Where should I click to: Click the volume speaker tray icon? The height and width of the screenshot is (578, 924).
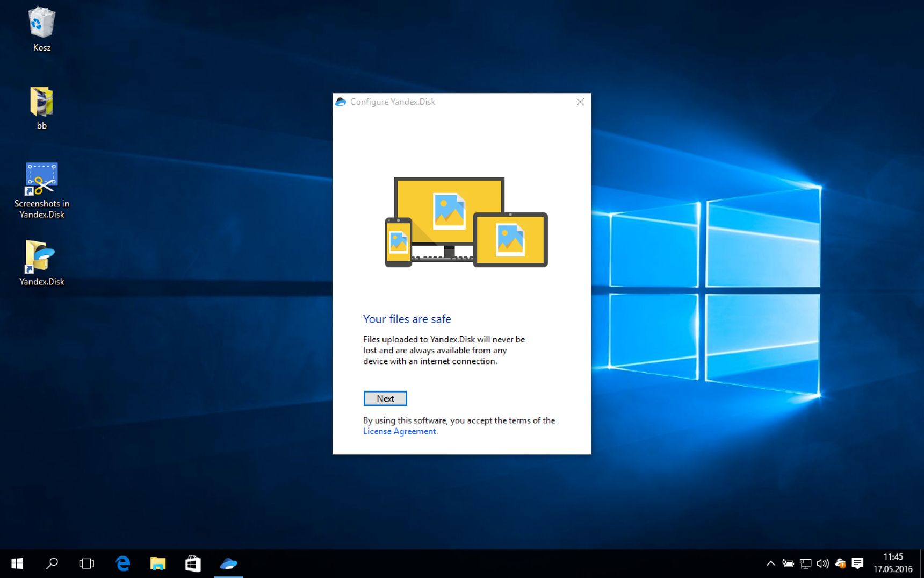tap(822, 563)
